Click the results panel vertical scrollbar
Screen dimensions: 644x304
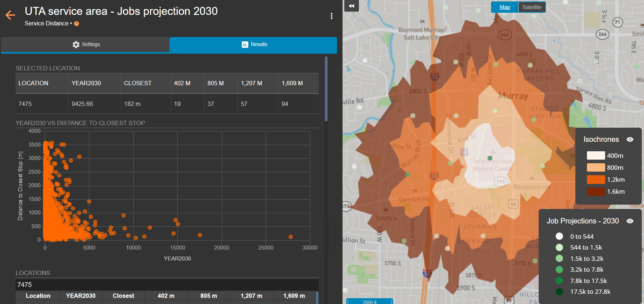(x=326, y=89)
